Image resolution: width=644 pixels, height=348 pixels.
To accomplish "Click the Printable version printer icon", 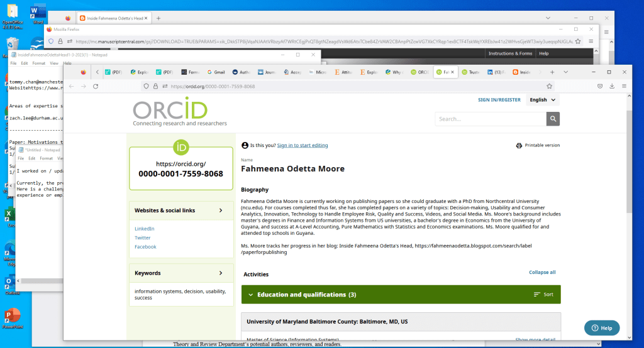I will [519, 145].
